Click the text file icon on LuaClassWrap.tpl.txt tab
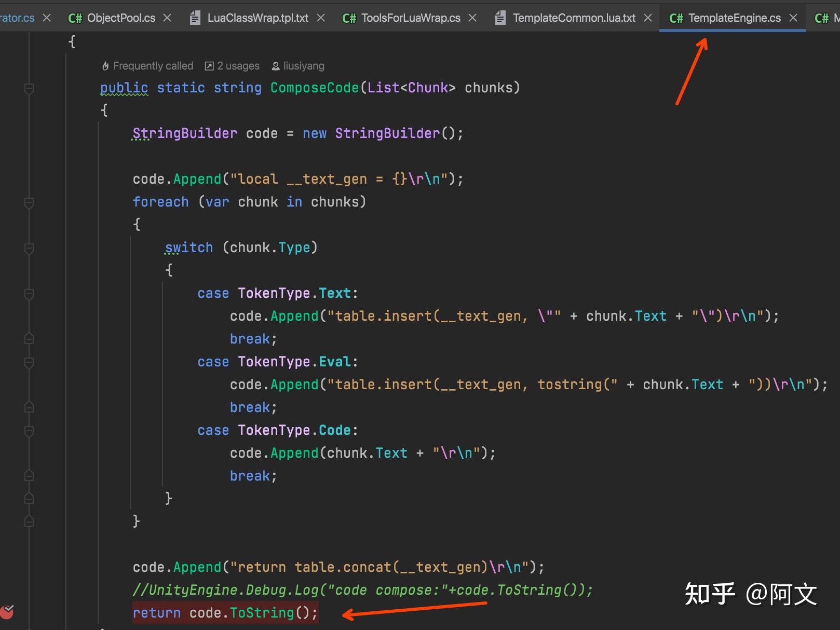 [195, 18]
